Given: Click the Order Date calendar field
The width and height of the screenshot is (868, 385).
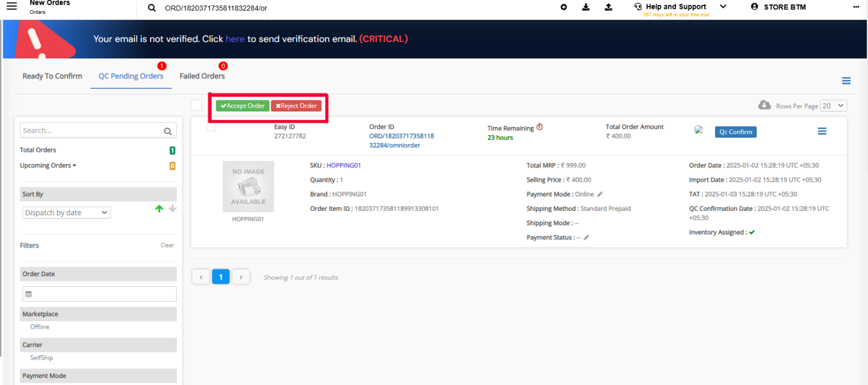Looking at the screenshot, I should [99, 294].
